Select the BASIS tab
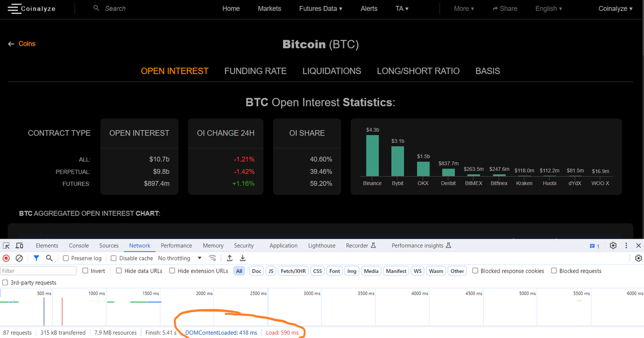The image size is (644, 338). 488,71
